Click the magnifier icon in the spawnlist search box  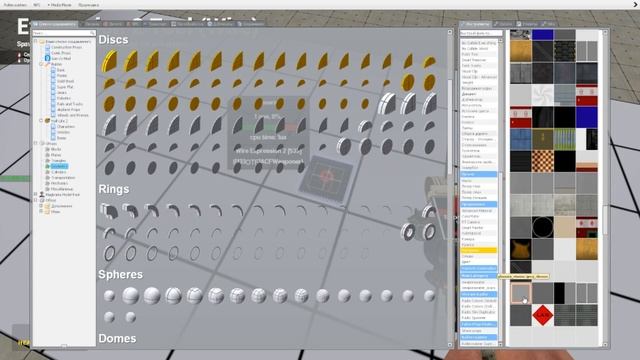pyautogui.click(x=93, y=33)
